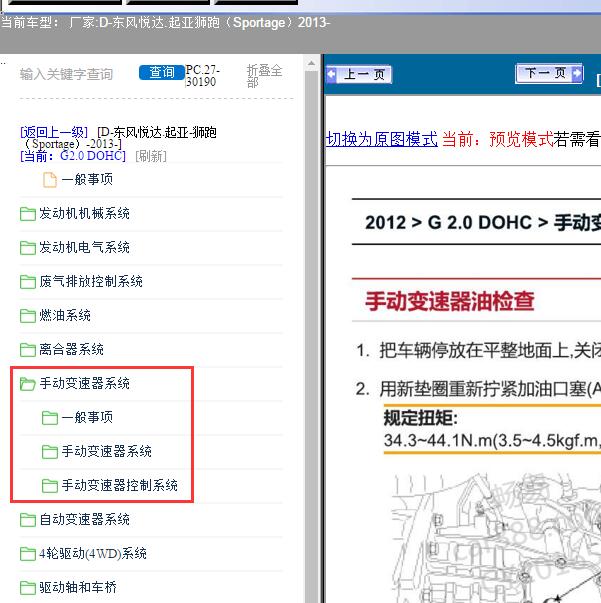Click the 刷新 refresh link
601x603 pixels.
[x=151, y=156]
